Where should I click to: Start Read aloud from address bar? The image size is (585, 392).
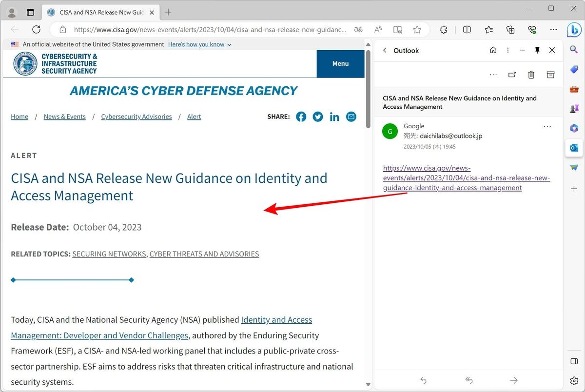pos(378,29)
